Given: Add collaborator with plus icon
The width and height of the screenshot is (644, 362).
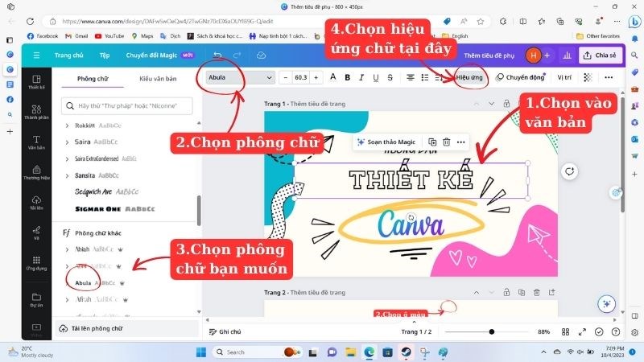Looking at the screenshot, I should (547, 55).
